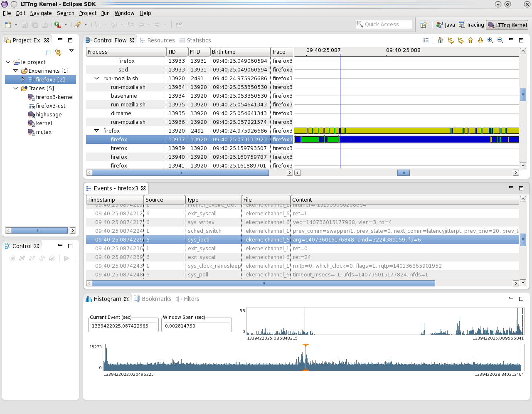The height and width of the screenshot is (414, 532).
Task: Open the Search dropdown arrow
Action: click(x=86, y=25)
